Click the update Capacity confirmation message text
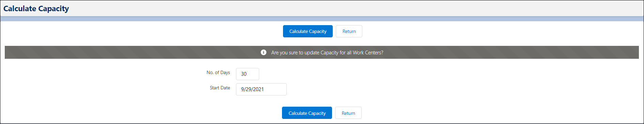This screenshot has height=124, width=644. click(327, 53)
